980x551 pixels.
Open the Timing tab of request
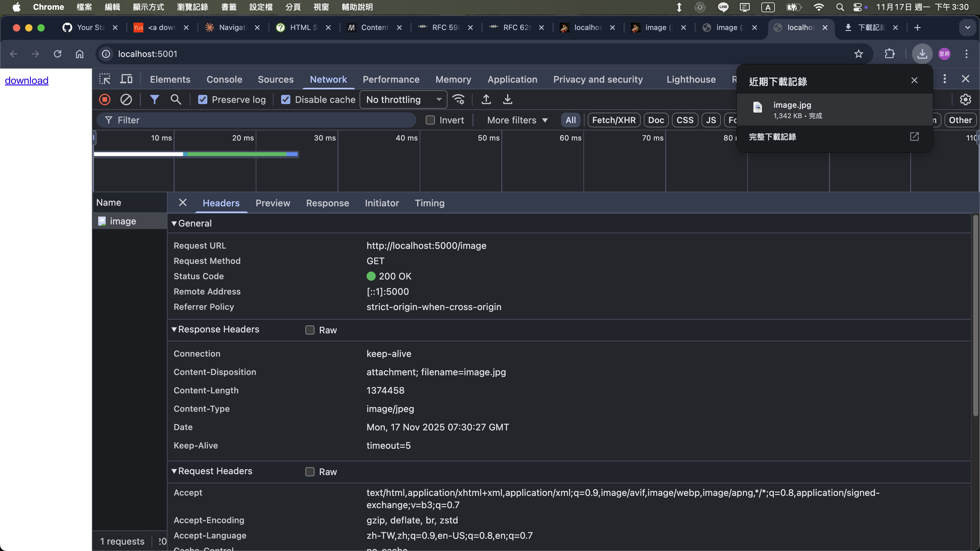(429, 203)
